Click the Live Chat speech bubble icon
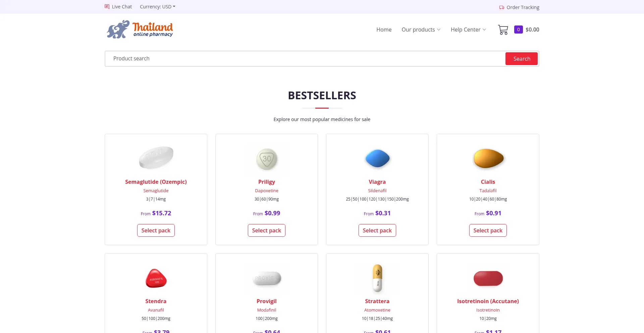Viewport: 644px width, 333px height. (x=107, y=7)
